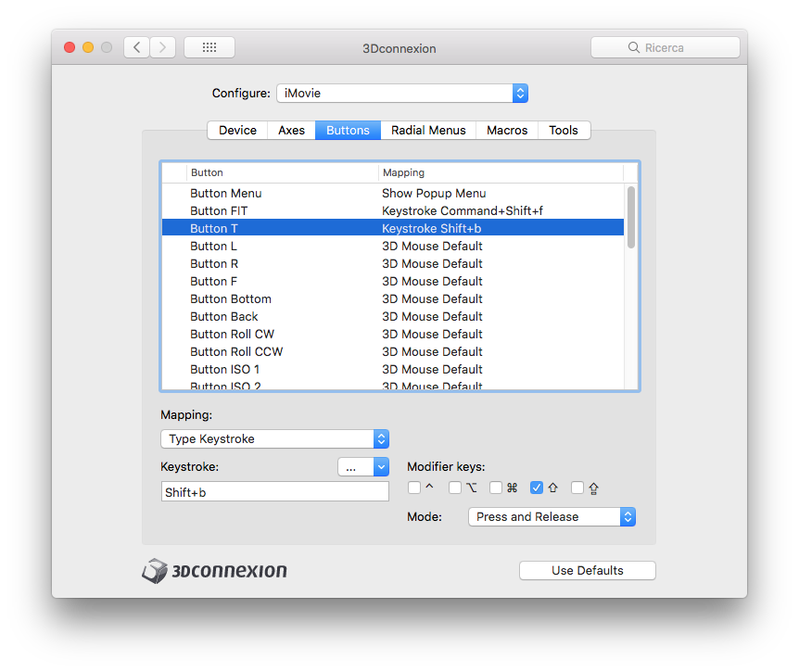Select the Button T row
This screenshot has width=799, height=672.
coord(393,228)
